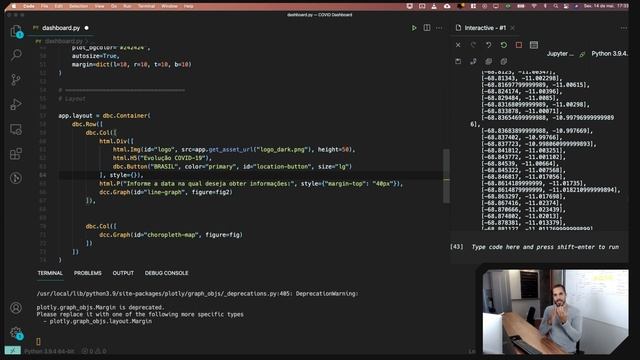Collapse all cells in Interactive window
Screen dimensions: 640x360
click(x=504, y=61)
